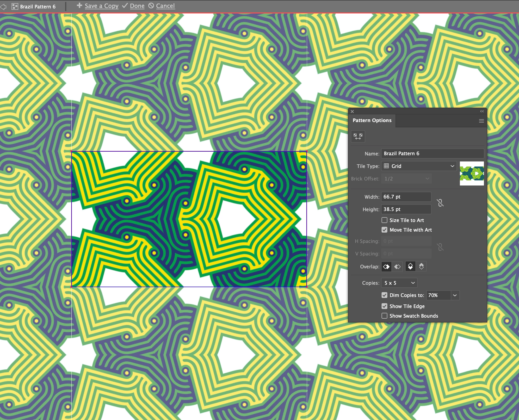Open the Copies 5 x 5 dropdown
Viewport: 519px width, 420px height.
click(399, 283)
